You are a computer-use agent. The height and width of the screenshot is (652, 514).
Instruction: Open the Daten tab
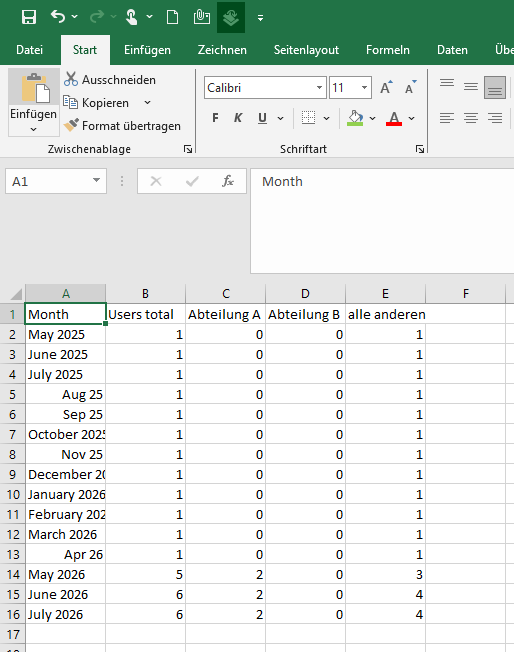point(452,50)
